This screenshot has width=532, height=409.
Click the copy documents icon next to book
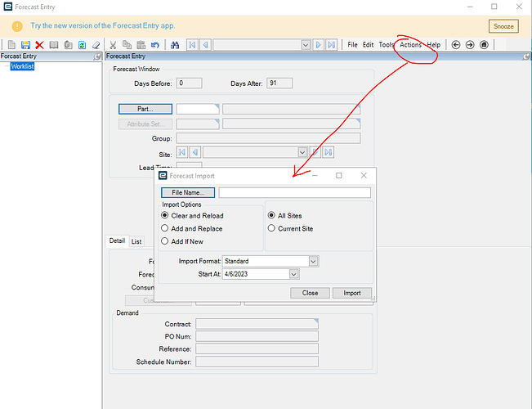pos(68,45)
